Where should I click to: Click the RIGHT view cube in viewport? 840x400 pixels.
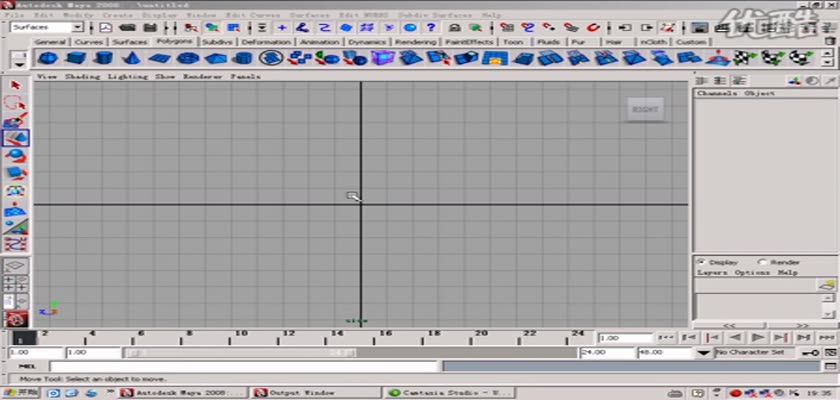[645, 108]
